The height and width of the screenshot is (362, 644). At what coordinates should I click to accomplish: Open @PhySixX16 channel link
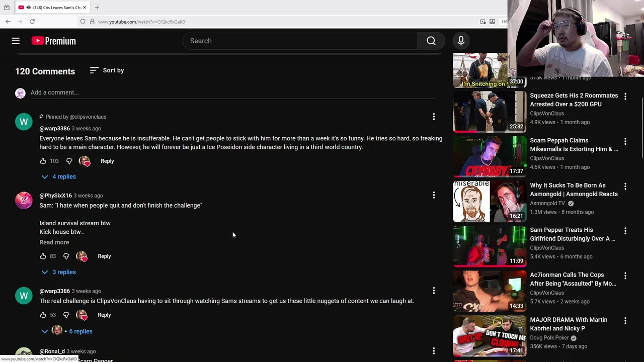point(56,196)
